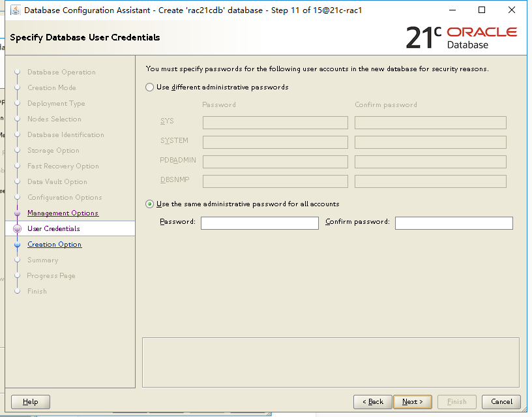The image size is (532, 417).
Task: Minimize the Database Configuration Assistant window
Action: [x=452, y=10]
